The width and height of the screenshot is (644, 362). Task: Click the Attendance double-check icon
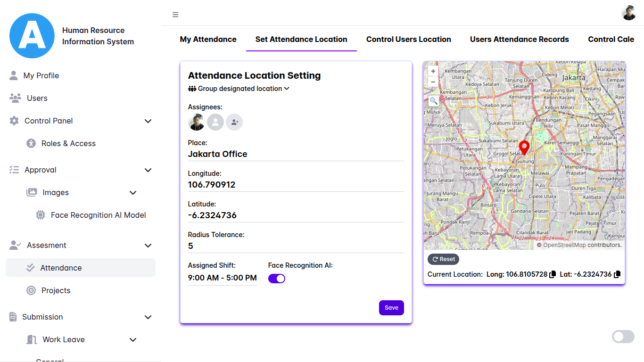click(x=31, y=268)
